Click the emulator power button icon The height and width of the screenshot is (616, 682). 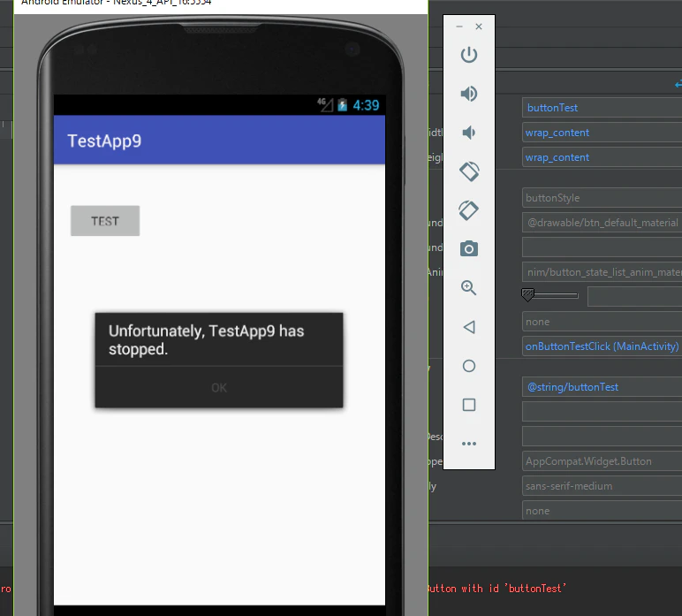[x=469, y=55]
